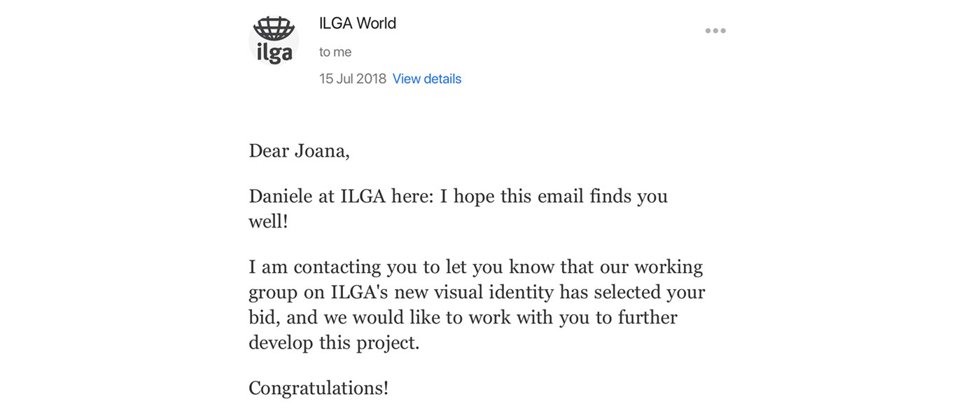Click the line starting 'I am contacting you'
The width and height of the screenshot is (980, 420).
pos(476,267)
